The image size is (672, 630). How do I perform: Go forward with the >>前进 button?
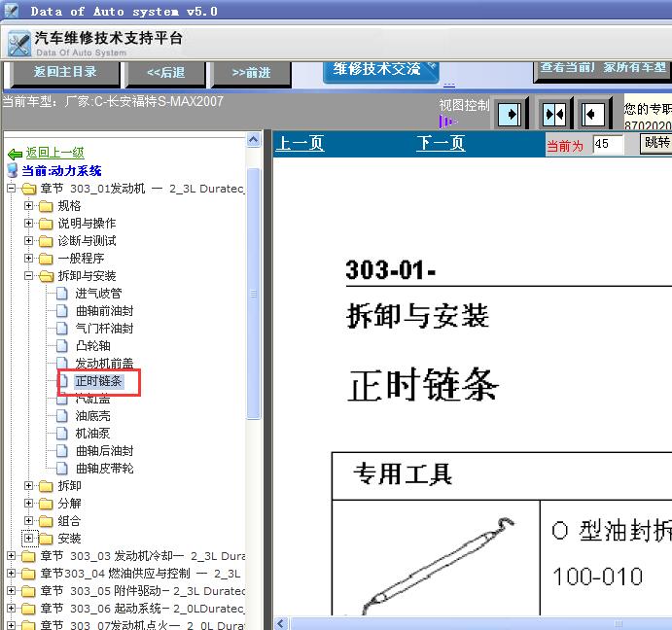click(251, 72)
